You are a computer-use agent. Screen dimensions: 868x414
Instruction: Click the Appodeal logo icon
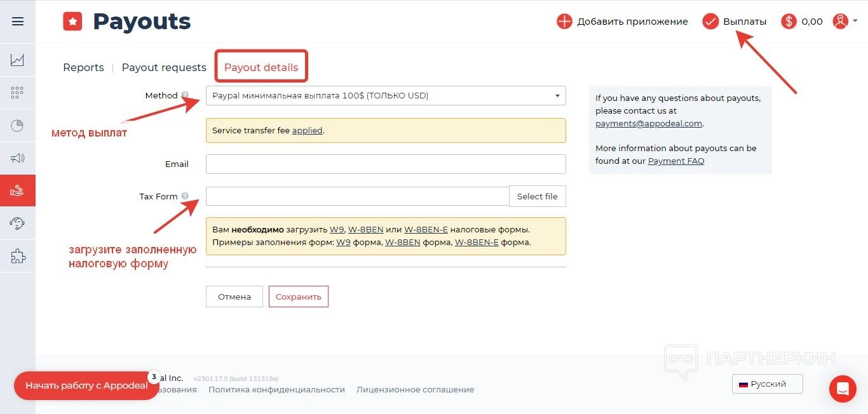(72, 22)
